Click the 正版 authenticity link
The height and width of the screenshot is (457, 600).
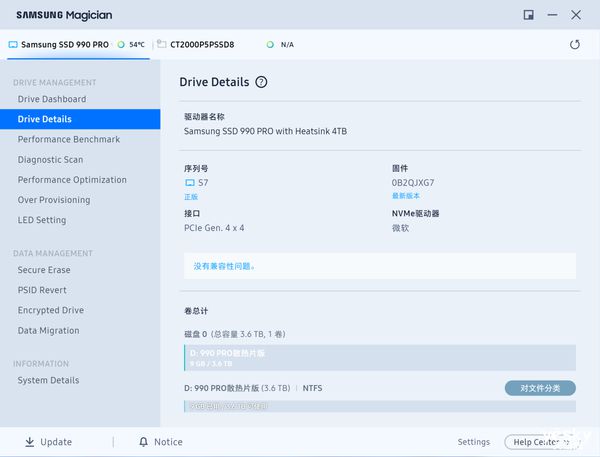[191, 197]
